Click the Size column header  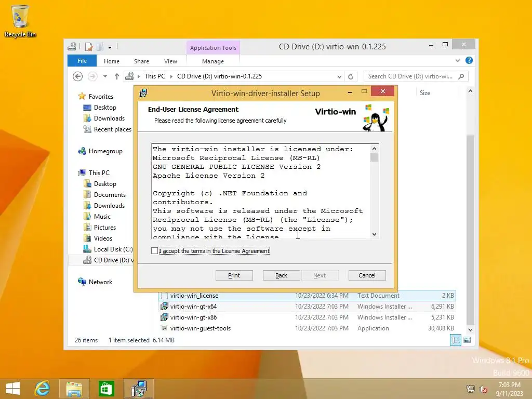pos(436,92)
